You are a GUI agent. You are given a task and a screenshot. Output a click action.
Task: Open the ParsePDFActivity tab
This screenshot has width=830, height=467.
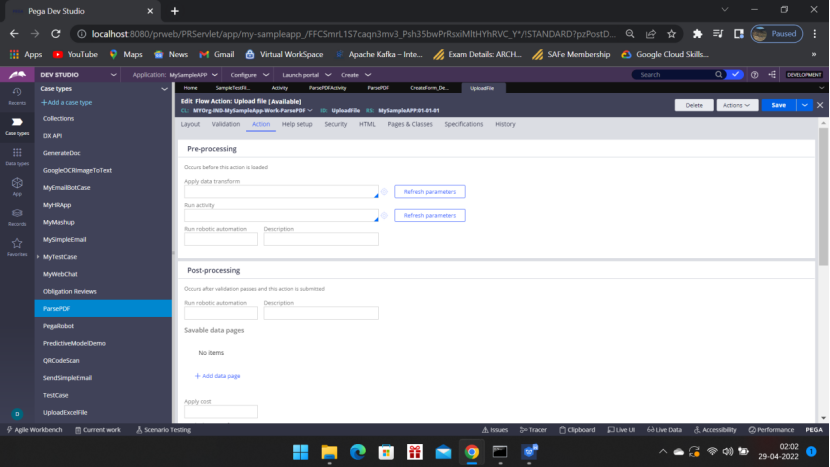tap(327, 88)
